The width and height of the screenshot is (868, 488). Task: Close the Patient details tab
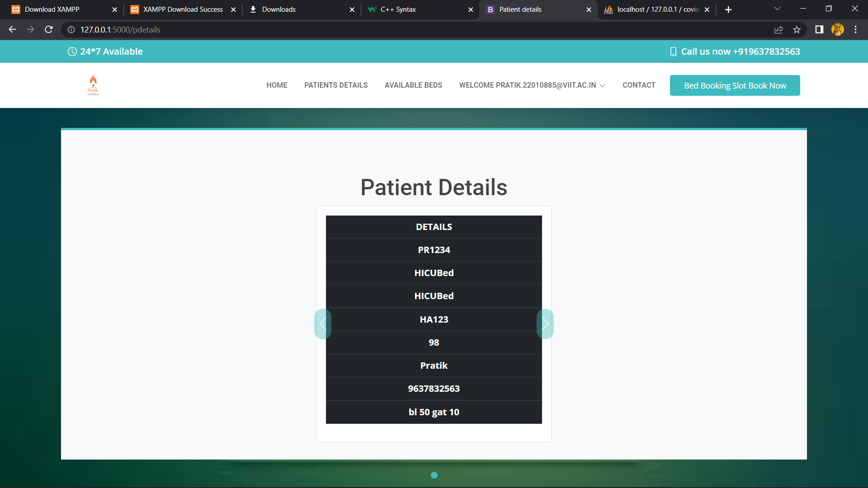[589, 9]
